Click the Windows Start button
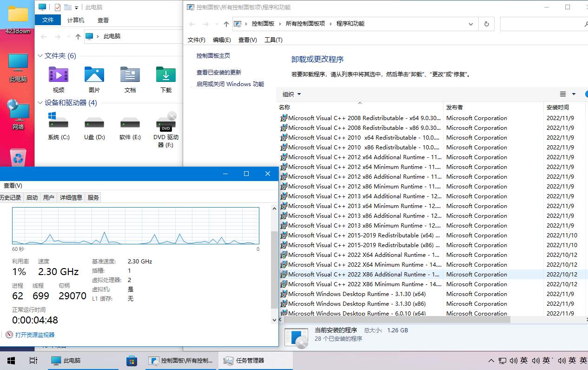The image size is (588, 370). click(11, 360)
